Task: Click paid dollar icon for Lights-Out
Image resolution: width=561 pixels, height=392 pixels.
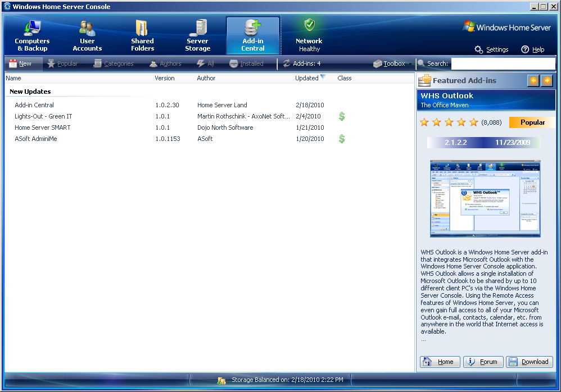Action: [x=342, y=116]
